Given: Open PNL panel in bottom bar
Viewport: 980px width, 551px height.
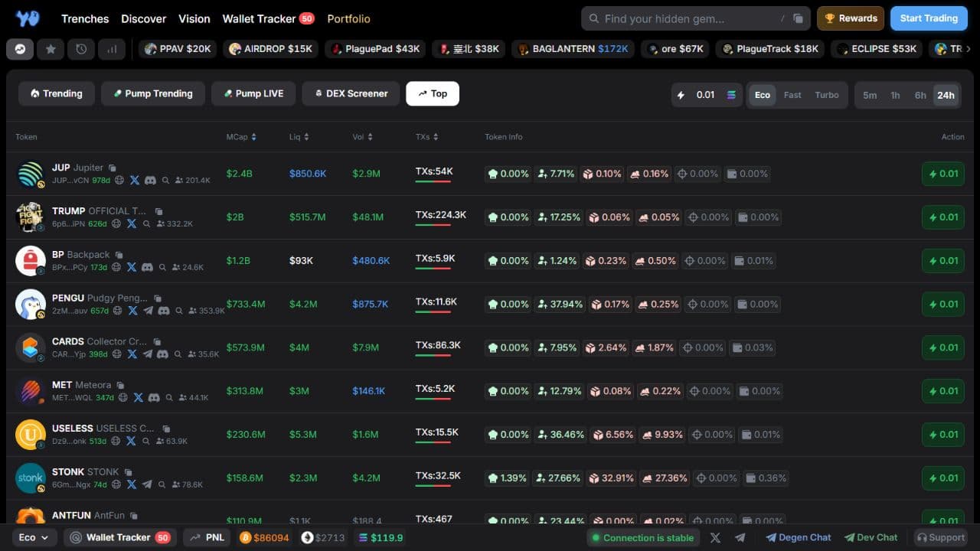Looking at the screenshot, I should [206, 538].
